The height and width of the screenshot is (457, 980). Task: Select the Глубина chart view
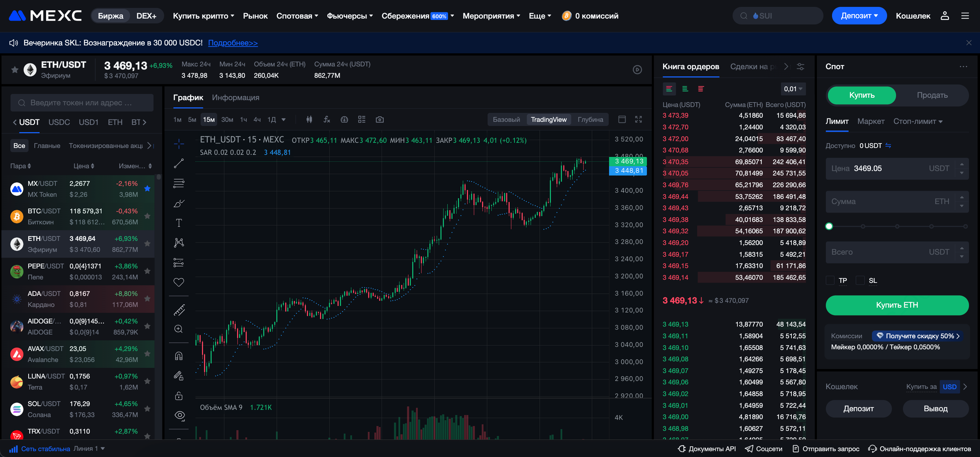click(x=590, y=119)
